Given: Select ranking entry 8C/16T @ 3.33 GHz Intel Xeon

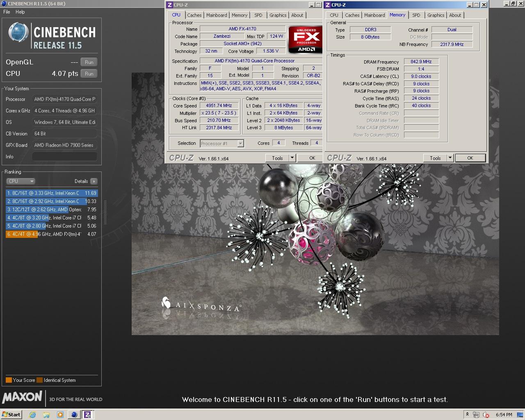Looking at the screenshot, I should pyautogui.click(x=52, y=193).
